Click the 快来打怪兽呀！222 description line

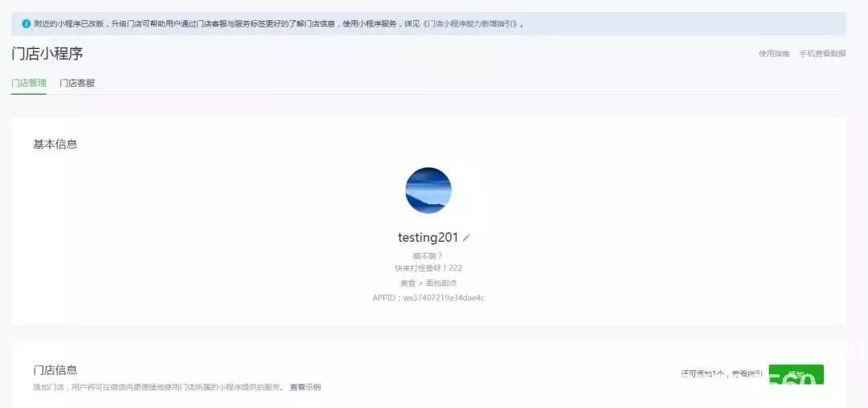point(428,268)
